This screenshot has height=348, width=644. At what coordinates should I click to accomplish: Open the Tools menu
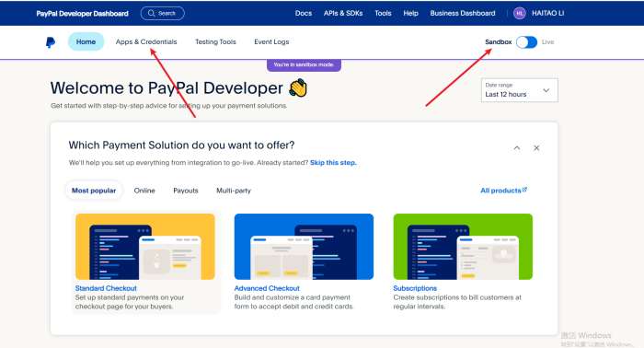pyautogui.click(x=383, y=13)
